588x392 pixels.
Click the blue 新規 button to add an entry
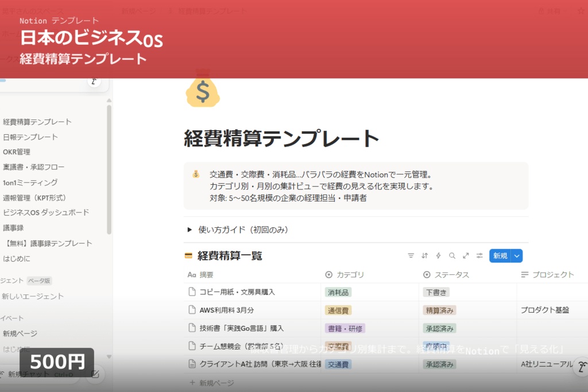point(501,255)
